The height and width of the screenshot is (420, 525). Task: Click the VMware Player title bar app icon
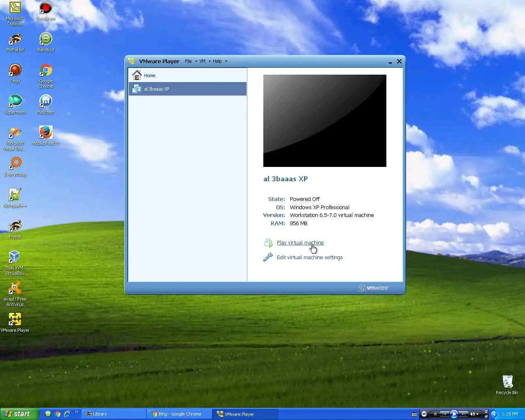[131, 61]
